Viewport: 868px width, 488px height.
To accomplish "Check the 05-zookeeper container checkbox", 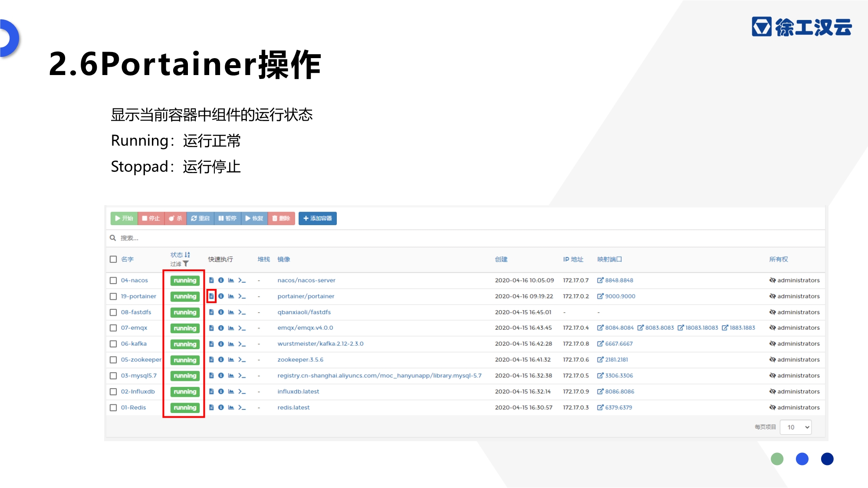I will 113,360.
